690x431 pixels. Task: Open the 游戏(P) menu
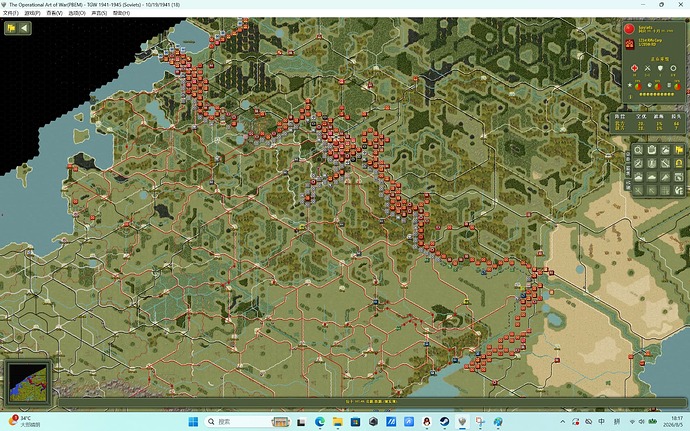tap(32, 13)
